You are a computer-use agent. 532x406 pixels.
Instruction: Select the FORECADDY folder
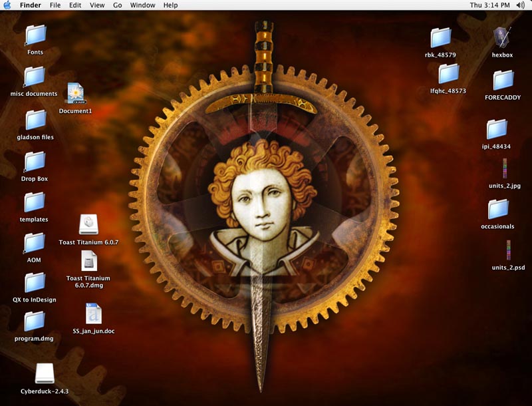[x=503, y=80]
